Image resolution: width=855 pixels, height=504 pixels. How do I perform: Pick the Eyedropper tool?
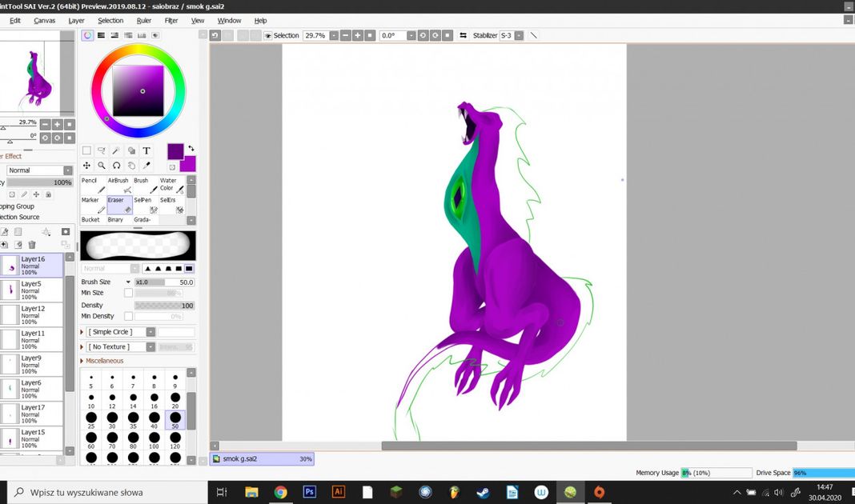(x=147, y=166)
